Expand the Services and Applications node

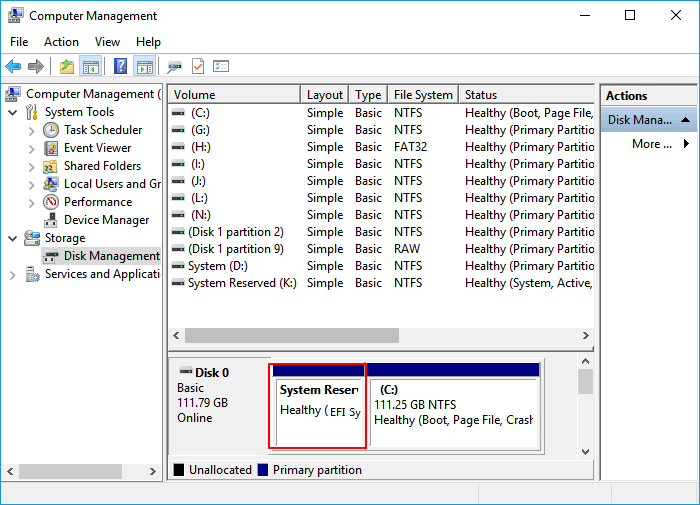tap(12, 274)
